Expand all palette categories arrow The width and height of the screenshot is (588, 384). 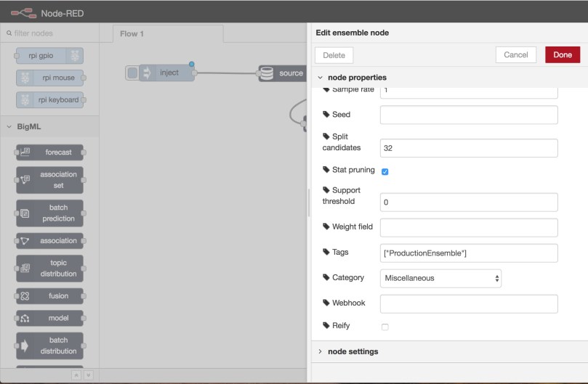tap(89, 375)
